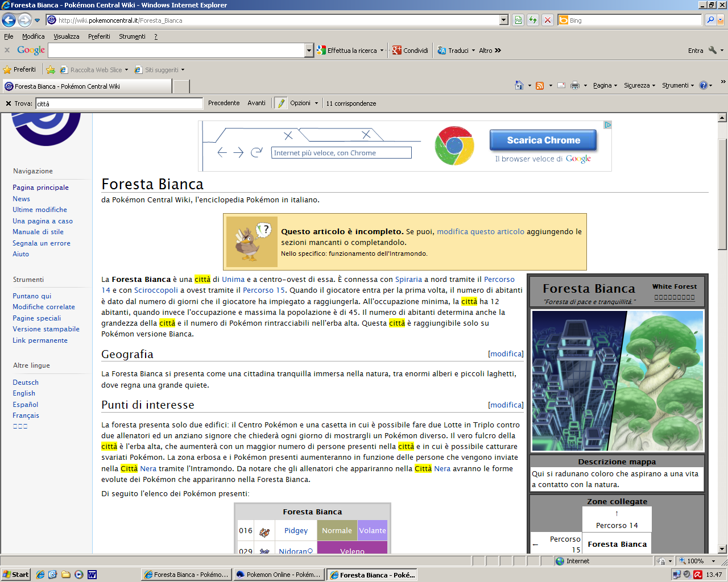The height and width of the screenshot is (582, 728).
Task: Go back with the Back arrow button
Action: (9, 20)
